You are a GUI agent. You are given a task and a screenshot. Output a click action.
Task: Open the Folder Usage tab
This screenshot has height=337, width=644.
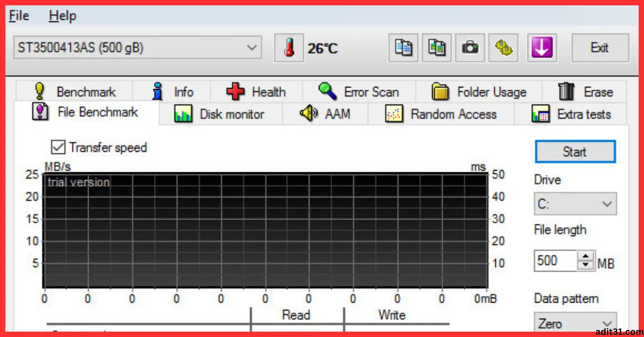tap(479, 92)
